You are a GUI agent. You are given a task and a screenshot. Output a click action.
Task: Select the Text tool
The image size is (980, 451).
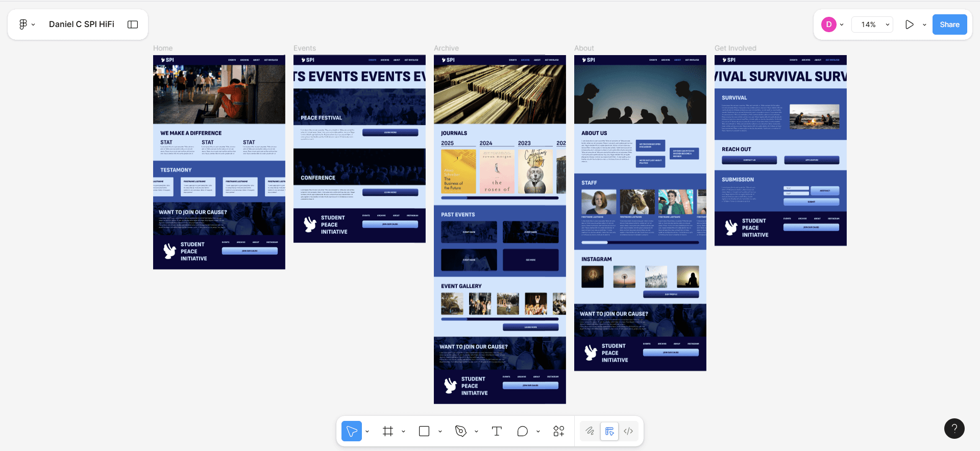[497, 431]
